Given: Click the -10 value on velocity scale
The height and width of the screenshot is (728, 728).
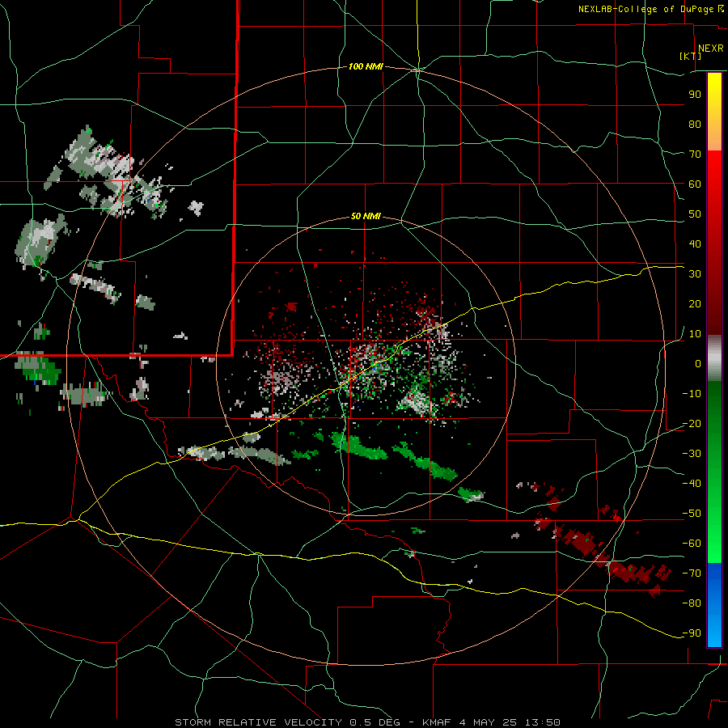Looking at the screenshot, I should pos(692,394).
